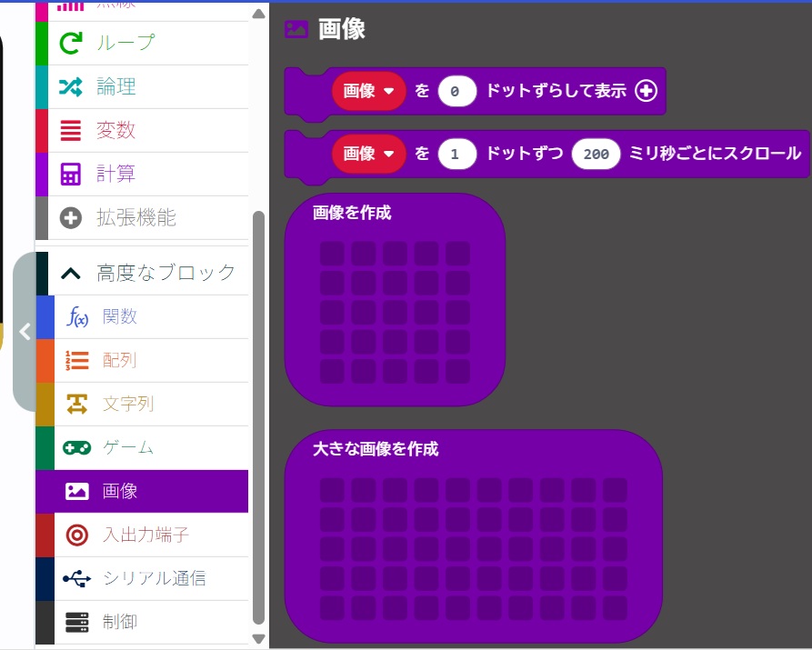The width and height of the screenshot is (812, 650).
Task: Click the 計算 (Math) calculator icon
Action: [71, 174]
